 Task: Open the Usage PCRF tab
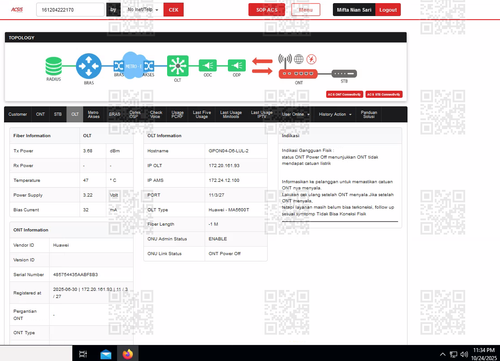coord(177,114)
